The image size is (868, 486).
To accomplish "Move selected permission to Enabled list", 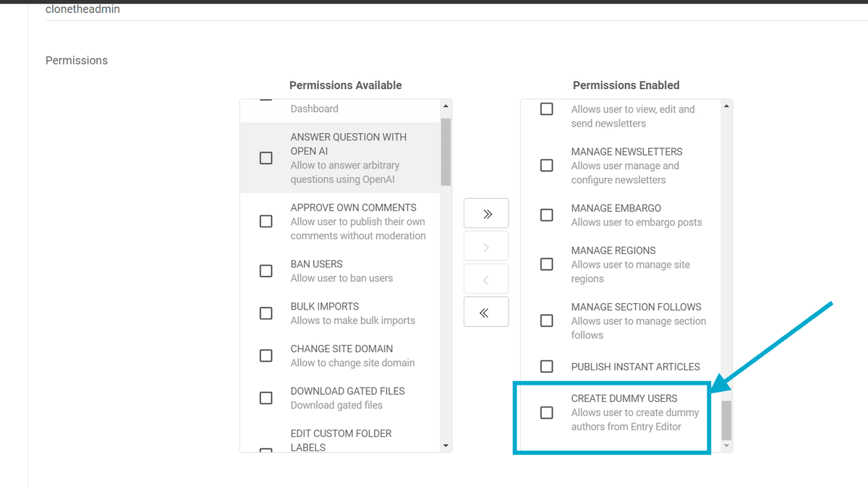I will tap(485, 246).
